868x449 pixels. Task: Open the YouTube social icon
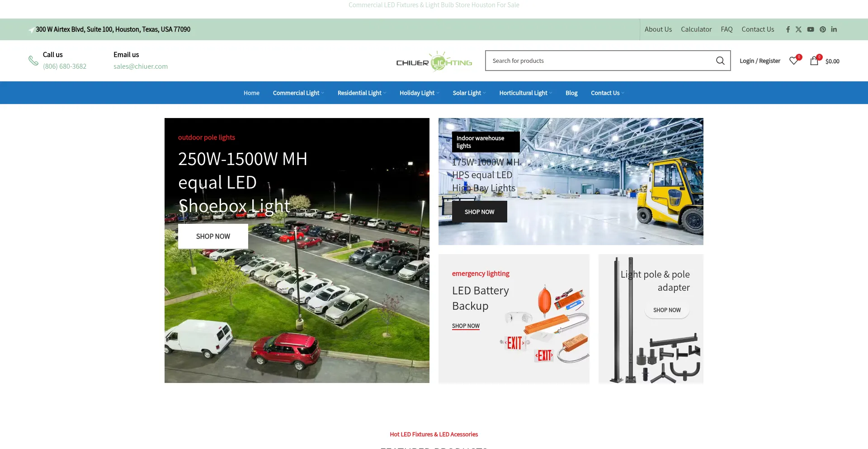[811, 29]
